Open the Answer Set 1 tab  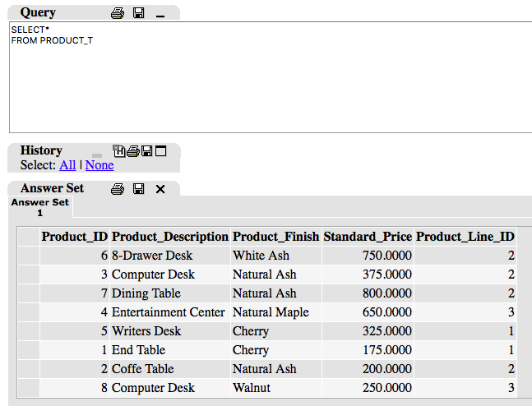pyautogui.click(x=40, y=207)
